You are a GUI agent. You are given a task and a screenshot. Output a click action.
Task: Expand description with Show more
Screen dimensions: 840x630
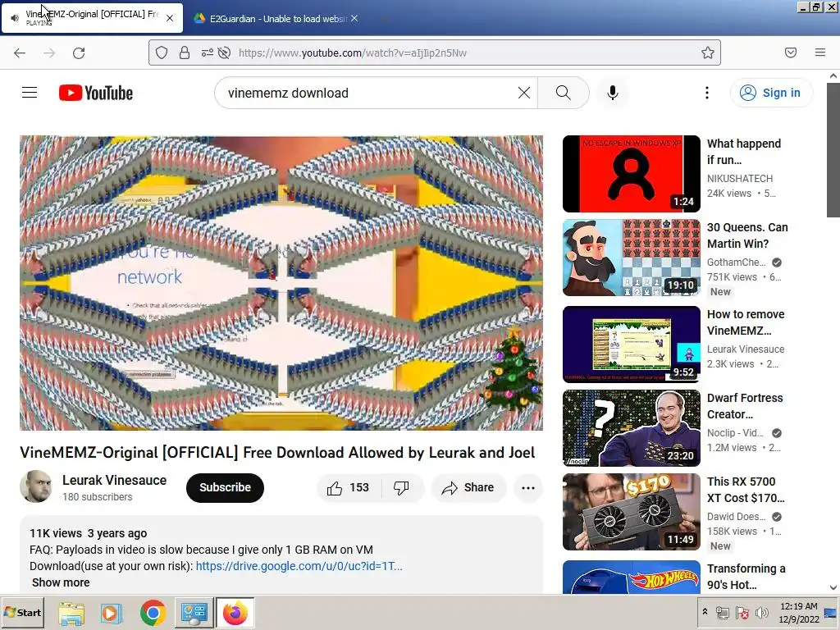(61, 582)
